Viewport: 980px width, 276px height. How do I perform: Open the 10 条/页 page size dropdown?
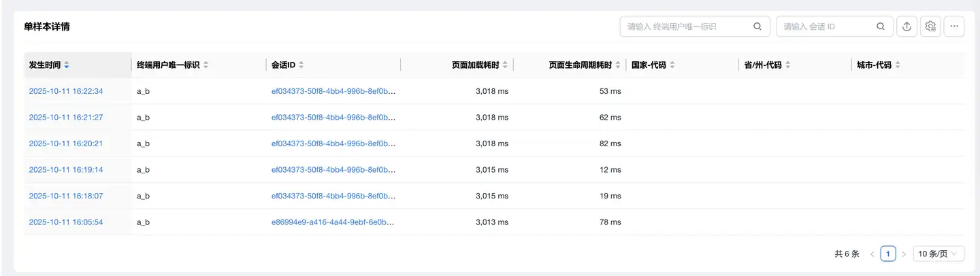pyautogui.click(x=938, y=254)
